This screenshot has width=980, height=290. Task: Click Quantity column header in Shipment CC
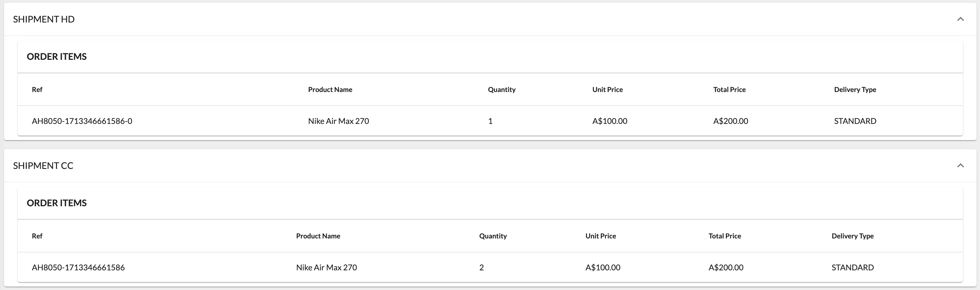click(493, 236)
